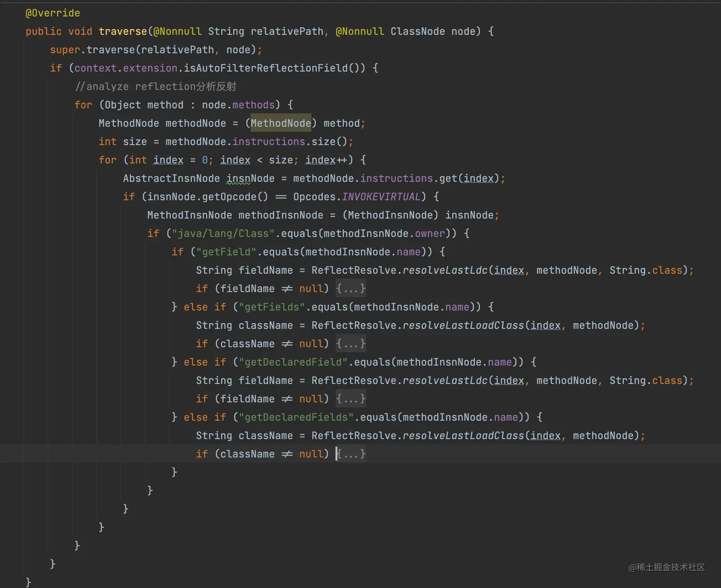Viewport: 721px width, 588px height.
Task: Click the insnNode variable declaration
Action: click(250, 178)
